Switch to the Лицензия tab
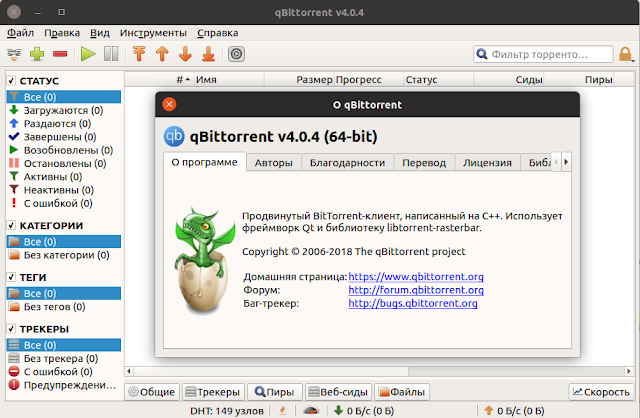Image resolution: width=640 pixels, height=418 pixels. tap(487, 162)
